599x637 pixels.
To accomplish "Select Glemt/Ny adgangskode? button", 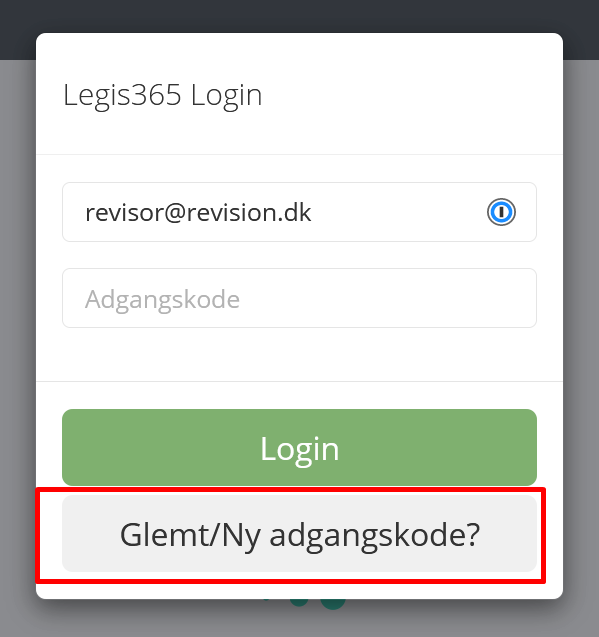I will [x=300, y=533].
